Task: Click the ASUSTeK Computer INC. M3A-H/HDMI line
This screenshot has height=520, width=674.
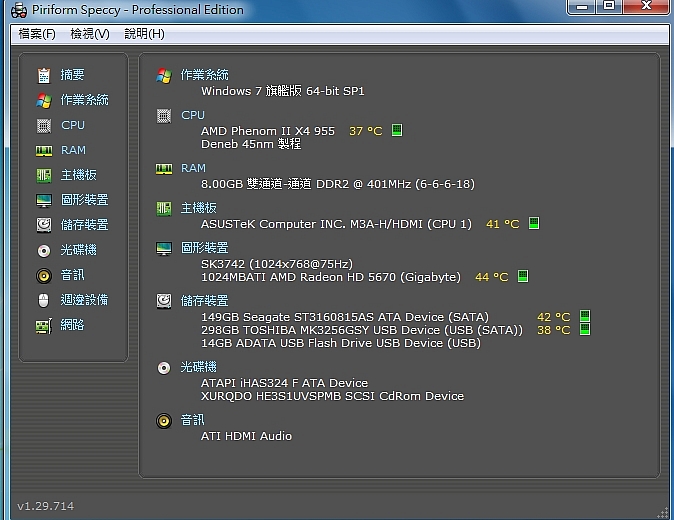Action: (337, 224)
